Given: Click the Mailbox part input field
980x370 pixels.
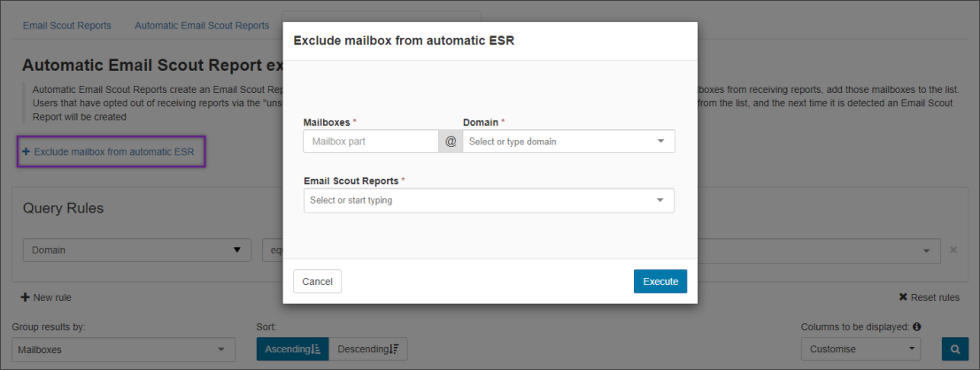Looking at the screenshot, I should [370, 142].
